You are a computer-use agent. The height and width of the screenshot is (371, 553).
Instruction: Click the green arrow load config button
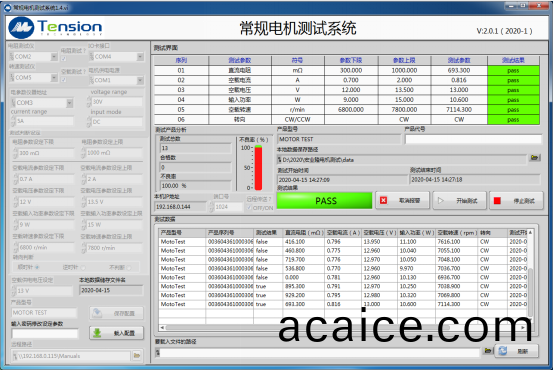(116, 333)
